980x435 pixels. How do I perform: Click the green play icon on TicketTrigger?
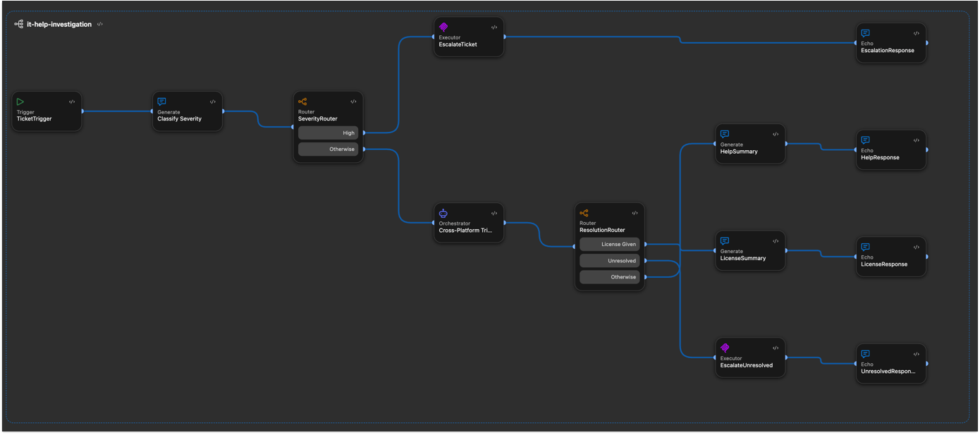coord(20,102)
